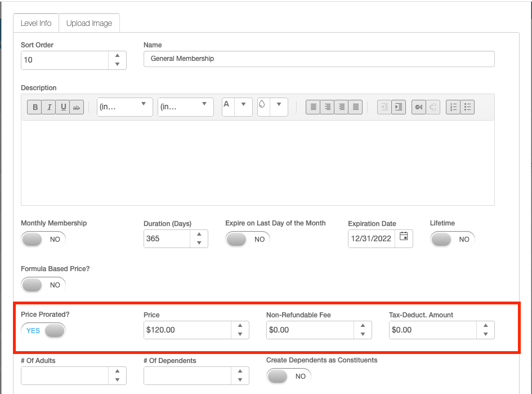Open the font color dropdown arrow
Viewport: 532px width, 394px height.
(243, 104)
